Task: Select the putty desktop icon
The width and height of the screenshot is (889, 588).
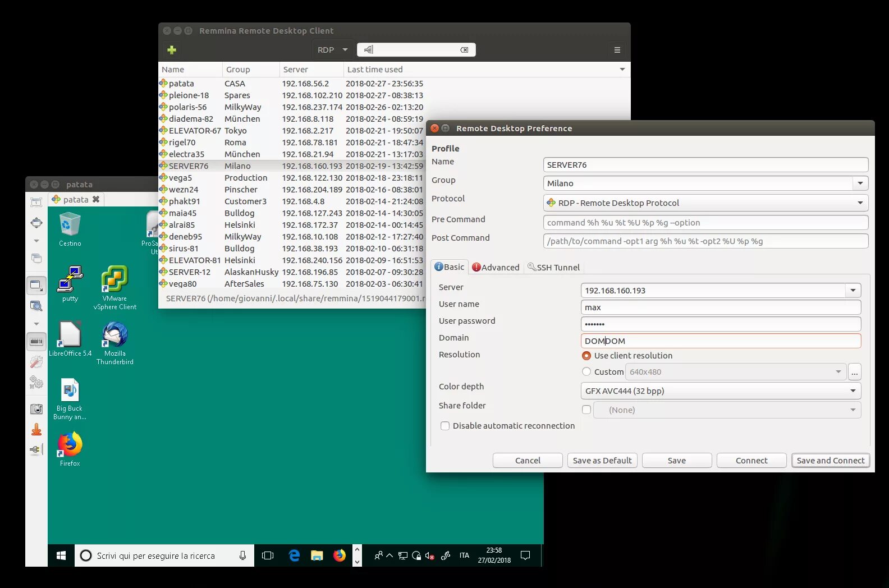Action: 70,284
